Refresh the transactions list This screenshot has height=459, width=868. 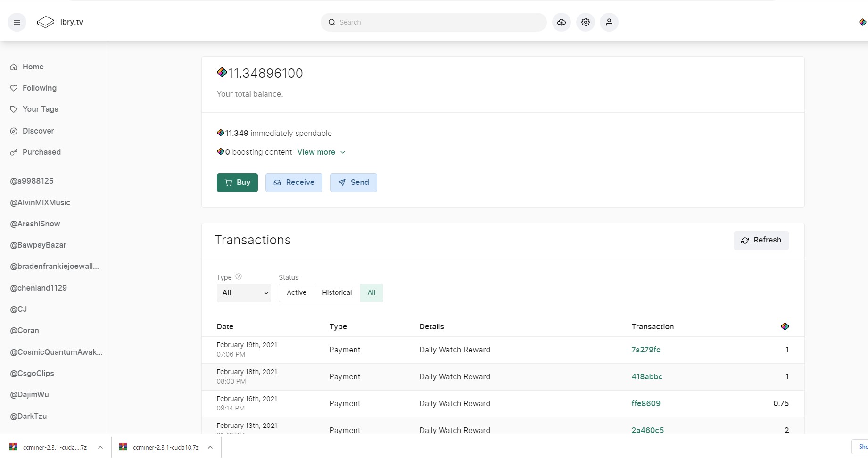(761, 240)
